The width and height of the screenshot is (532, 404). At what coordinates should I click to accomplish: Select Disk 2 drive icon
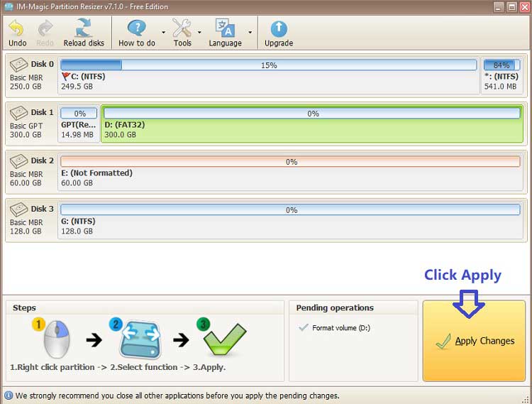[18, 160]
